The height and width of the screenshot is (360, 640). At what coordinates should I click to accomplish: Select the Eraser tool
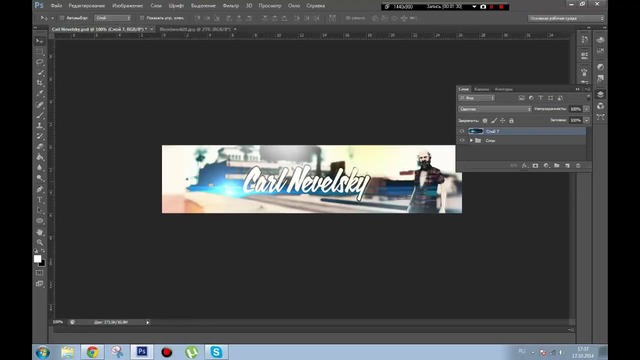[x=40, y=147]
